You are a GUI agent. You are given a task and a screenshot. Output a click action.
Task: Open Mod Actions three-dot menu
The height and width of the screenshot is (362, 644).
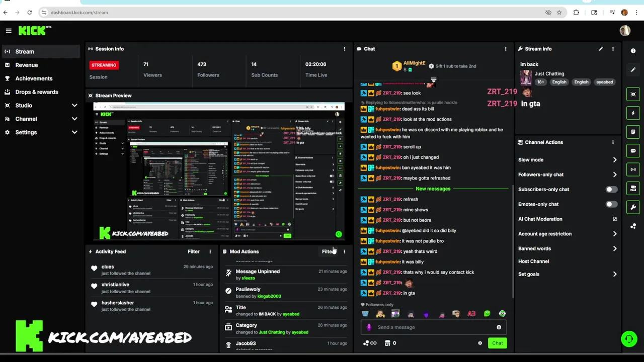tap(345, 251)
